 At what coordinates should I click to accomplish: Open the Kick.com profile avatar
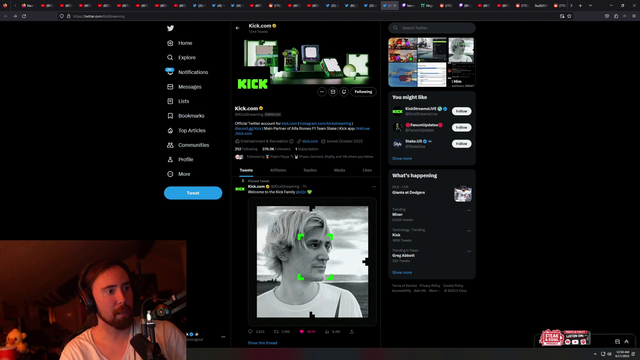252,84
